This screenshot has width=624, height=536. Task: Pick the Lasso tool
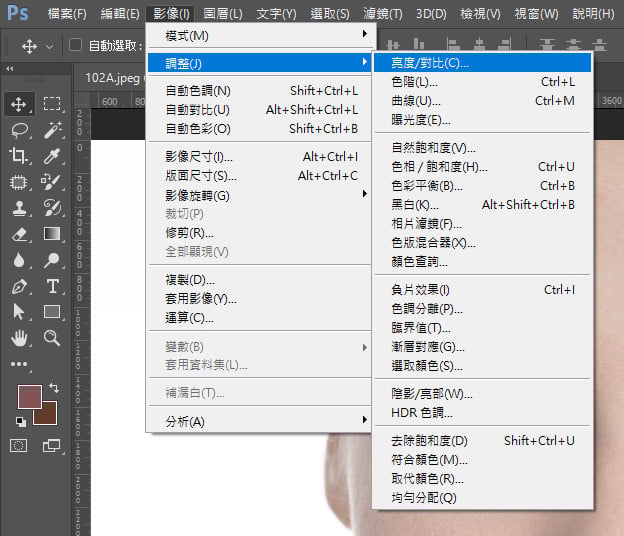(19, 130)
